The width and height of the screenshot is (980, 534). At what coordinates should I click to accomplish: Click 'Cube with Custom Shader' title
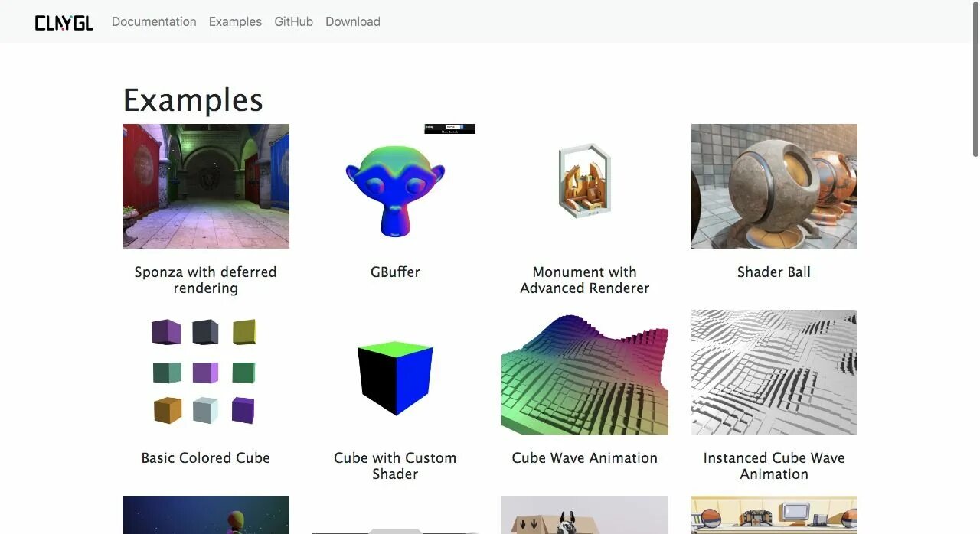(395, 466)
